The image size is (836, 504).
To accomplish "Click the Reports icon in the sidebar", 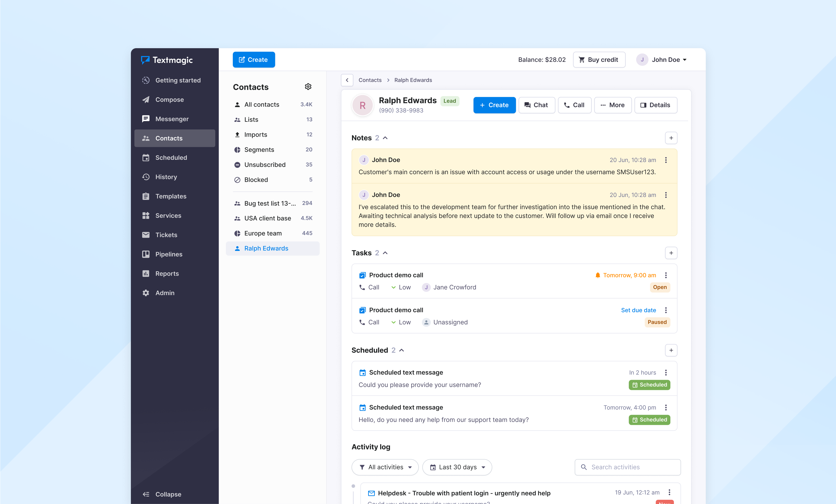I will click(x=146, y=273).
